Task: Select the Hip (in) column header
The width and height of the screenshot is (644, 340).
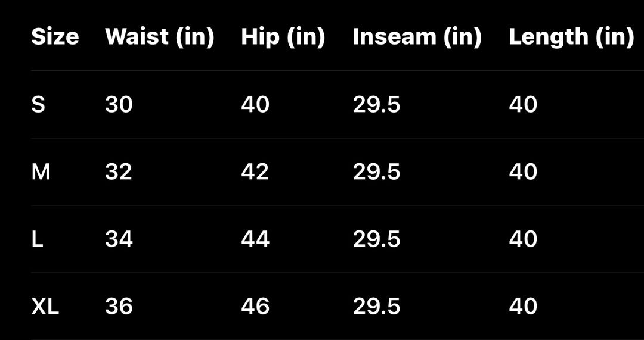Action: tap(283, 37)
